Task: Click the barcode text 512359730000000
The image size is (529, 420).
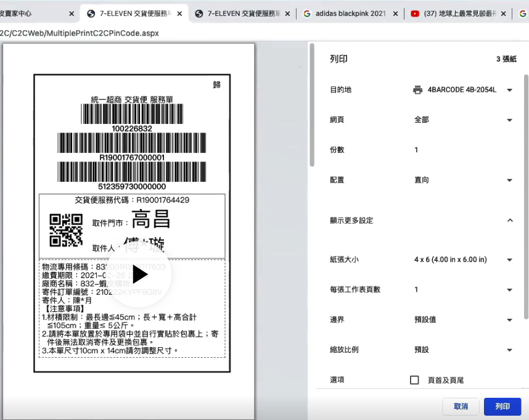Action: pos(132,186)
